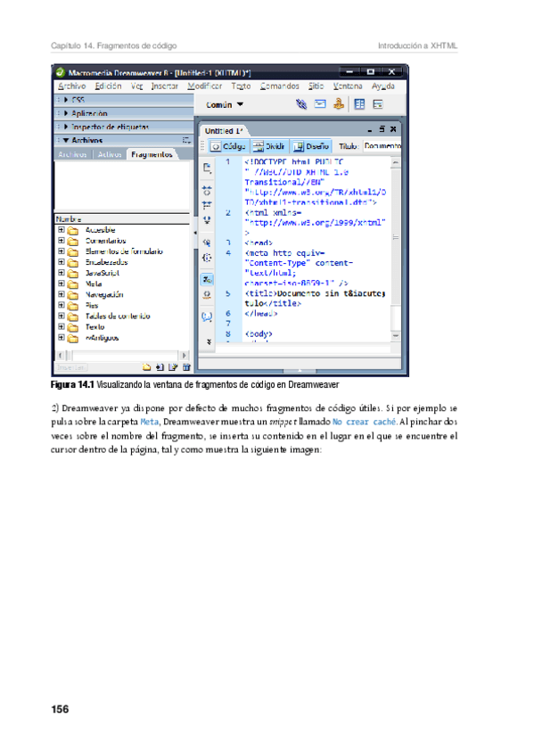This screenshot has height=756, width=534.
Task: Switch to Dividir view
Action: [x=269, y=146]
